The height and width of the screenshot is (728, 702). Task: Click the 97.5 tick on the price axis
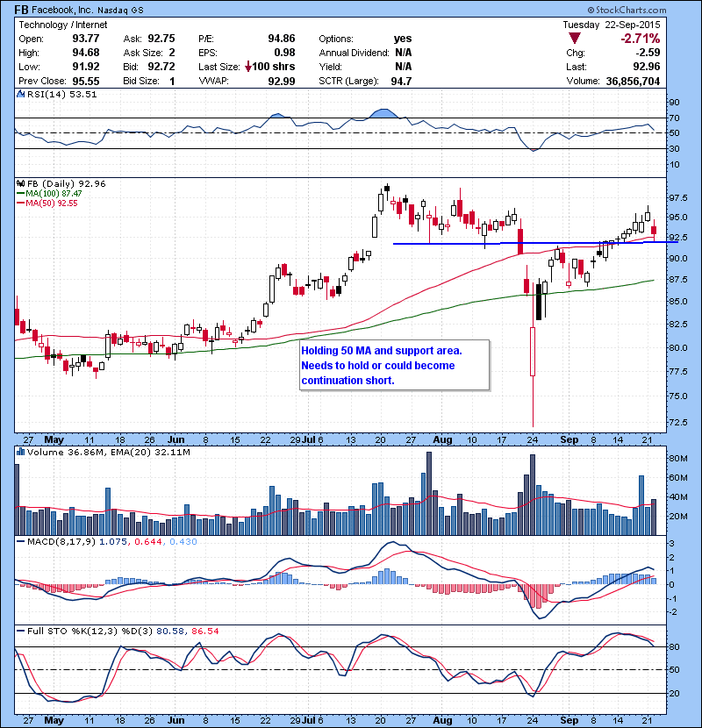tap(678, 198)
